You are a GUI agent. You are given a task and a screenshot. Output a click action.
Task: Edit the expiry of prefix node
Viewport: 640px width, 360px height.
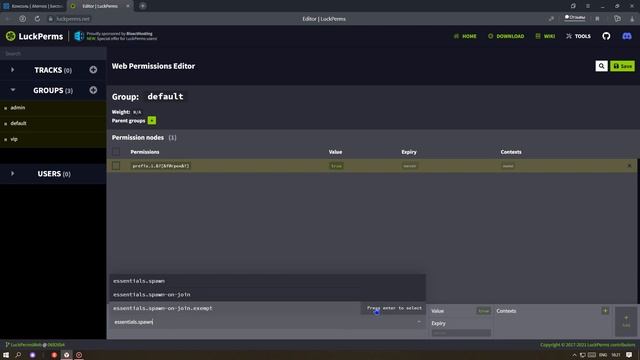pos(409,166)
